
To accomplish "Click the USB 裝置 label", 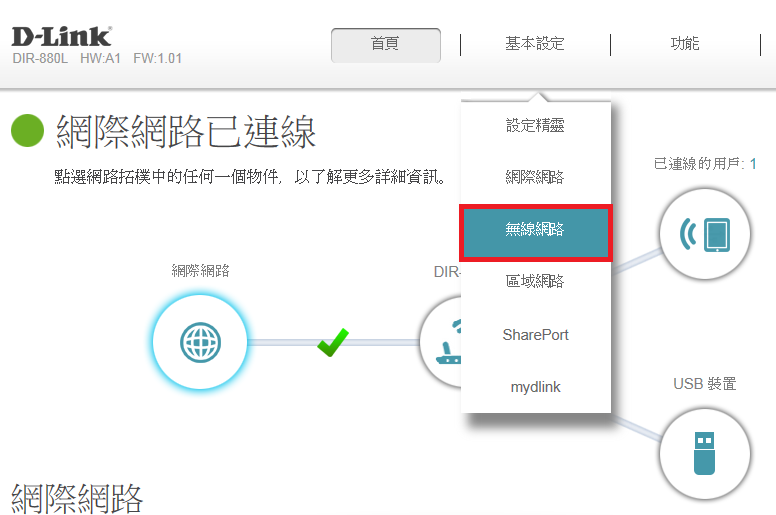I will 704,384.
